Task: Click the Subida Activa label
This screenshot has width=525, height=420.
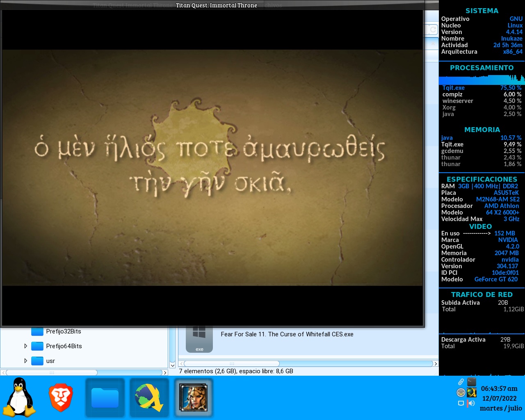Action: [460, 303]
